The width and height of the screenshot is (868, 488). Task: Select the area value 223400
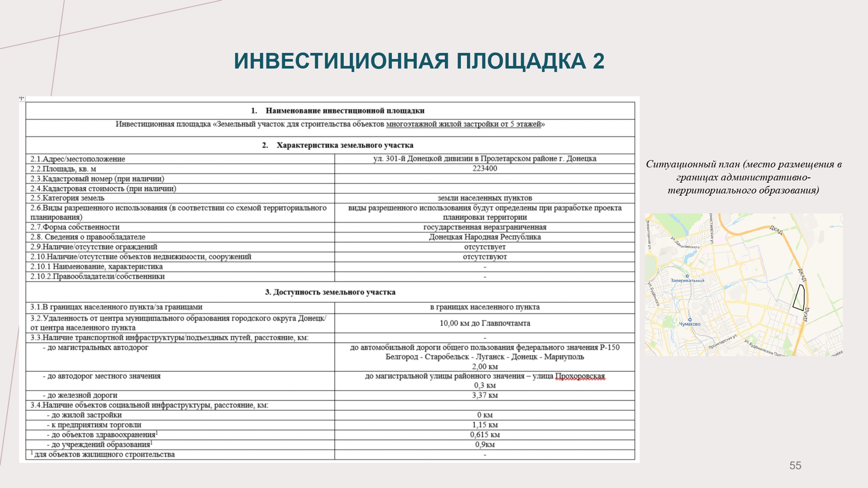(x=485, y=168)
